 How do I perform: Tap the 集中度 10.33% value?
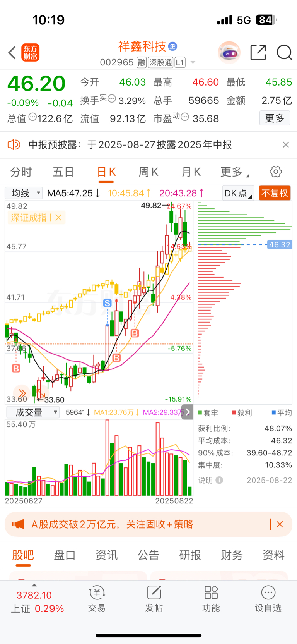tap(278, 465)
